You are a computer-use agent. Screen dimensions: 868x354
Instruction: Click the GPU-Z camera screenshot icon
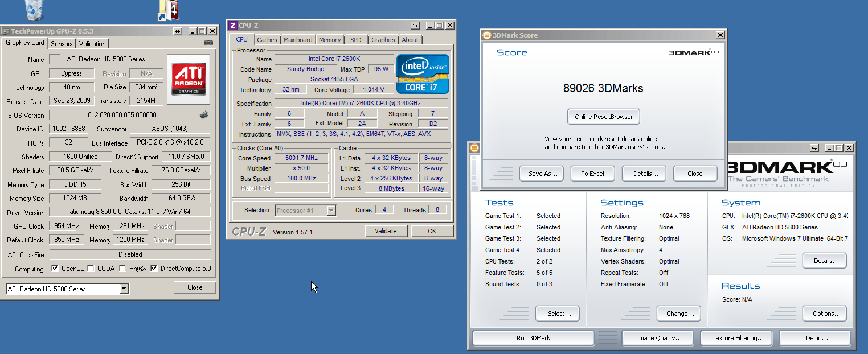(x=208, y=43)
